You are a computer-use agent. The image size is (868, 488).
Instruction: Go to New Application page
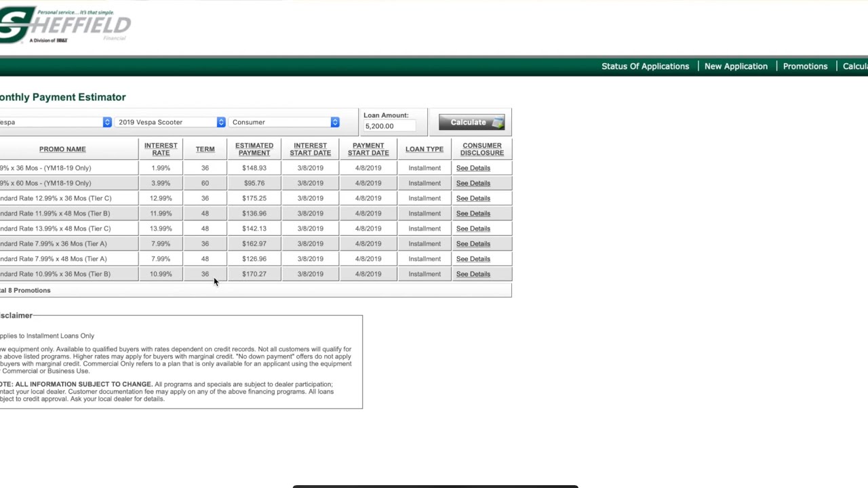tap(736, 66)
